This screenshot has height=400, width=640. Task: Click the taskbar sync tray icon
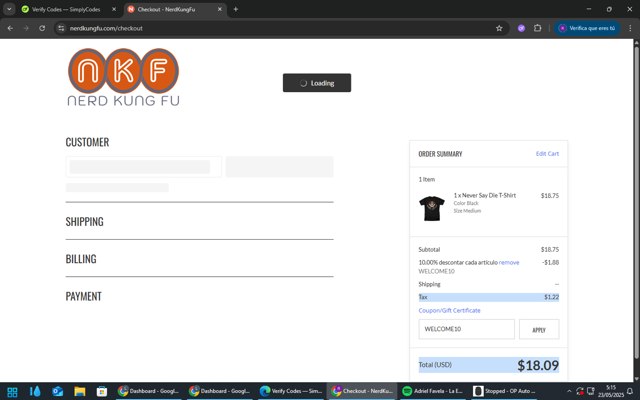580,391
